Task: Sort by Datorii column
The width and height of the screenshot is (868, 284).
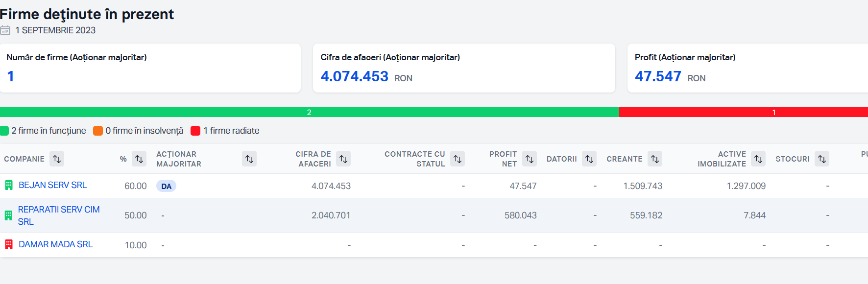Action: [x=589, y=159]
